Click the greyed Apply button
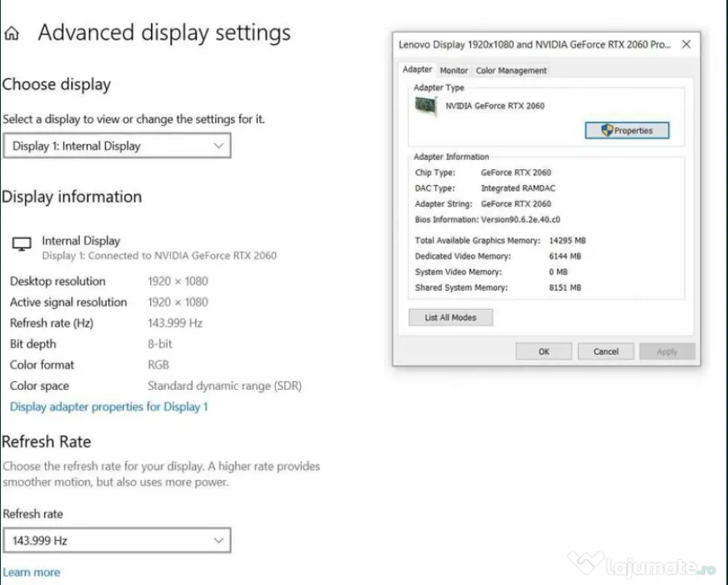The image size is (728, 585). pos(667,352)
